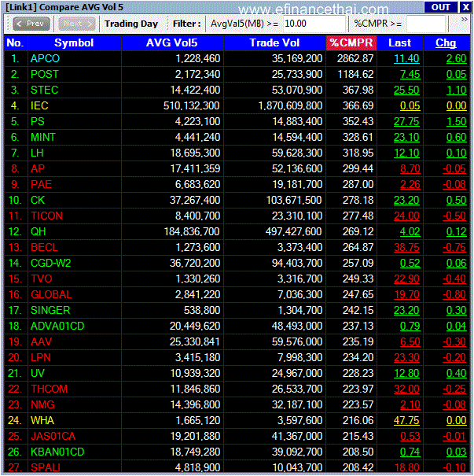The image size is (474, 476).
Task: Select the LPN symbol
Action: coord(41,357)
